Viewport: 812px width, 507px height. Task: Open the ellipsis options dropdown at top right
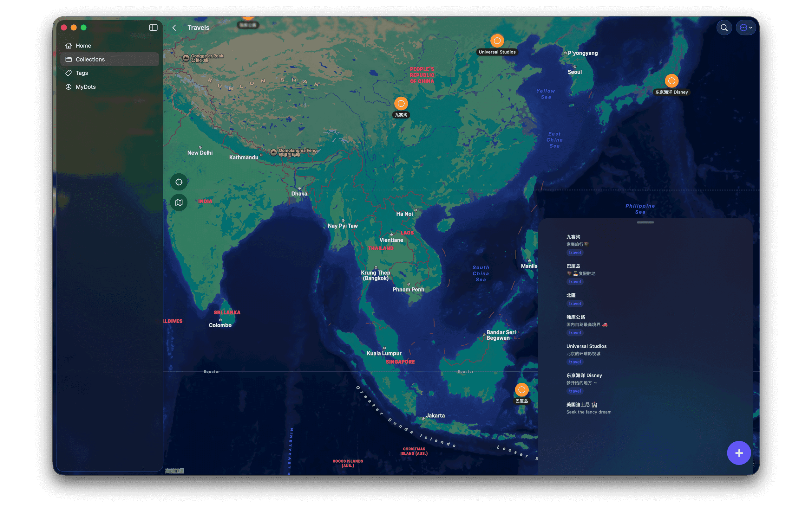tap(745, 28)
